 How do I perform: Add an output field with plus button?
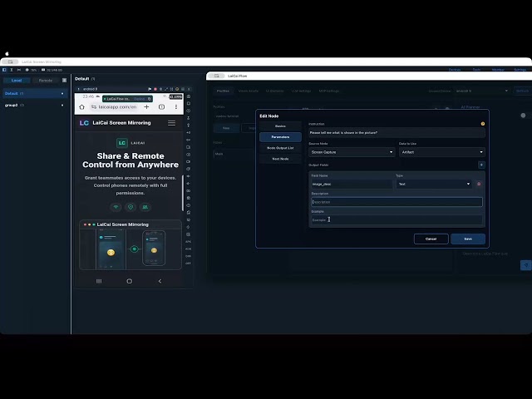481,165
